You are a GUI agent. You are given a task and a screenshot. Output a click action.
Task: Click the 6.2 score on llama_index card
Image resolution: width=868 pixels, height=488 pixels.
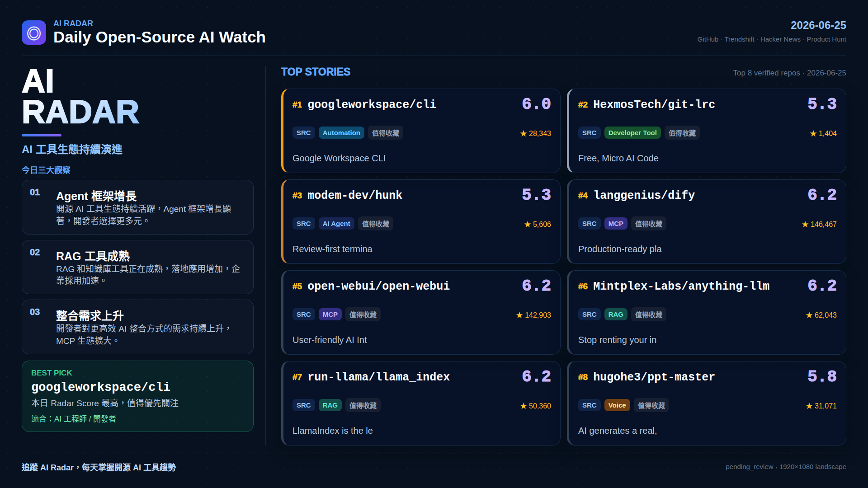coord(536,377)
